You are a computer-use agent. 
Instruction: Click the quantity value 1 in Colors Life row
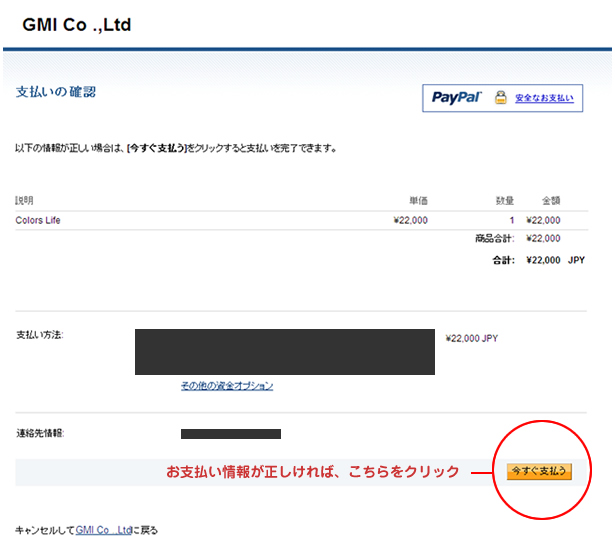coord(512,220)
